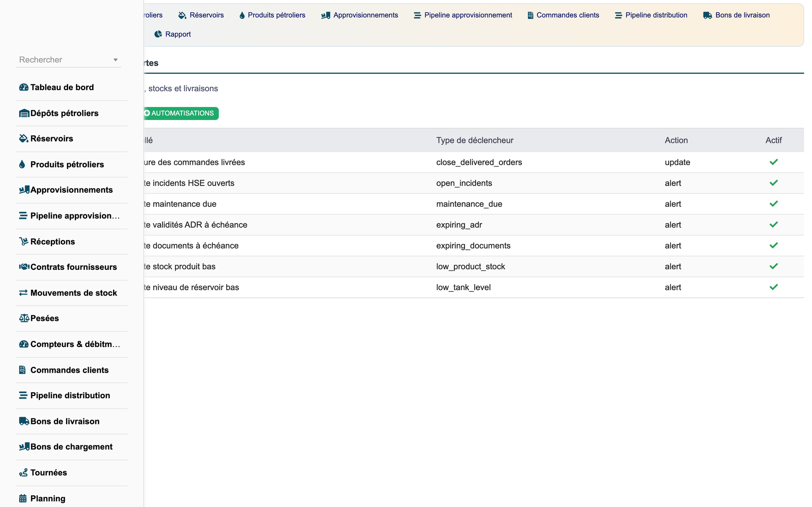This screenshot has height=507, width=812.
Task: Open Commandes clients link in top bar
Action: pyautogui.click(x=563, y=15)
